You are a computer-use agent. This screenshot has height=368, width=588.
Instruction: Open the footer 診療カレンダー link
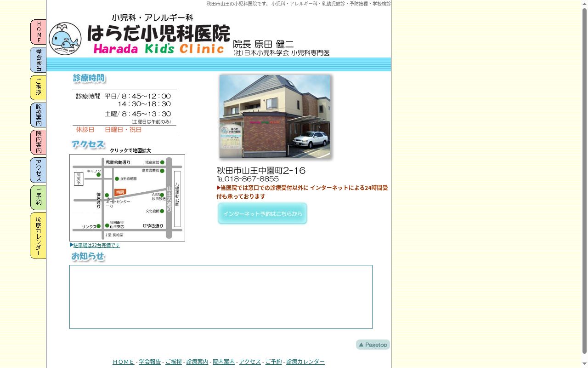point(305,362)
